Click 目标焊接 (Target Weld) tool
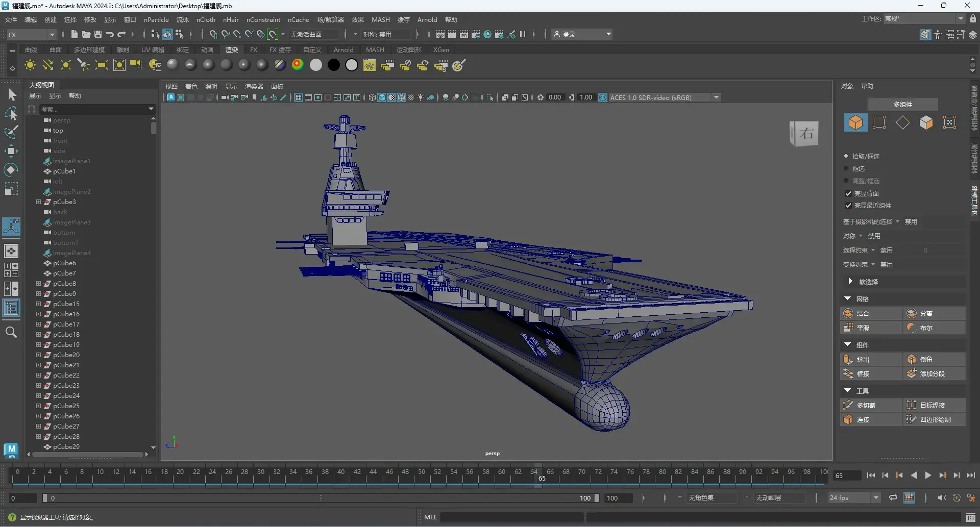This screenshot has height=527, width=980. (935, 405)
